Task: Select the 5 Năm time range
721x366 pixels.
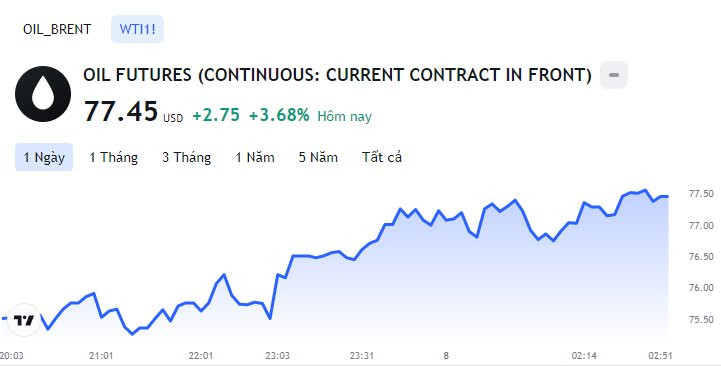Action: [318, 157]
